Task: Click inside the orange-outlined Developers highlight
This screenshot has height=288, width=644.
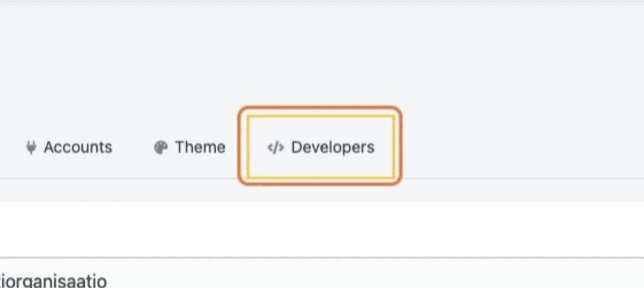Action: (x=320, y=147)
